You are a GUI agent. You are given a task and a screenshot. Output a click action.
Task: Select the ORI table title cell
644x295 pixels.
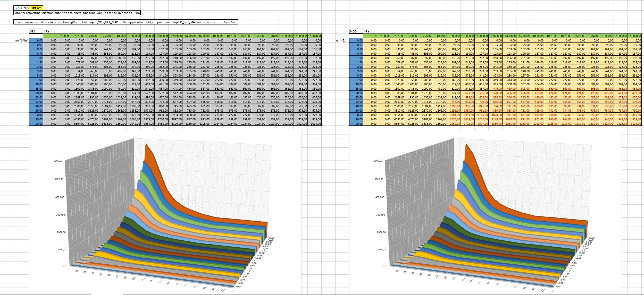click(36, 31)
